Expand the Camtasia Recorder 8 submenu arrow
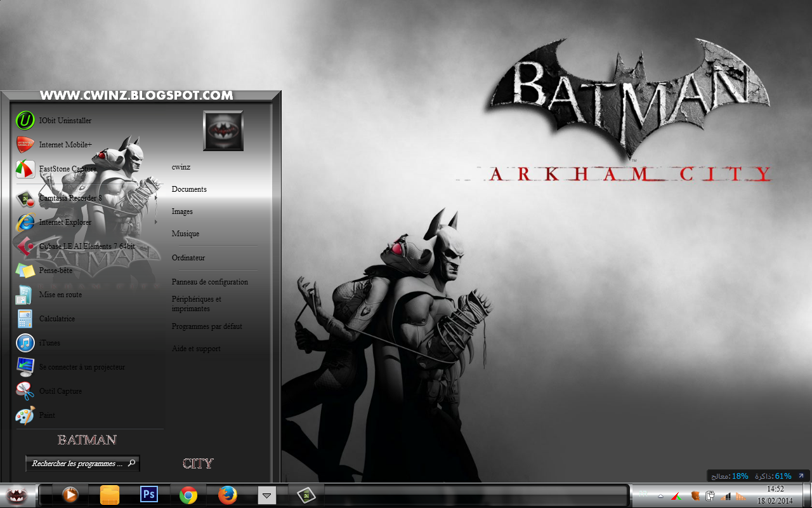812x508 pixels. [x=156, y=198]
